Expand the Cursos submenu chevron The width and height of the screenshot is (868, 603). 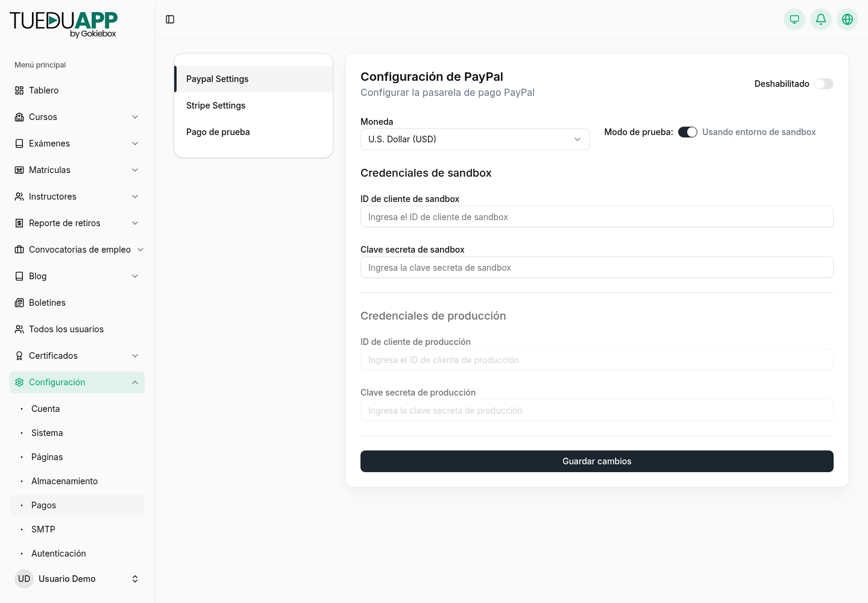pyautogui.click(x=135, y=117)
